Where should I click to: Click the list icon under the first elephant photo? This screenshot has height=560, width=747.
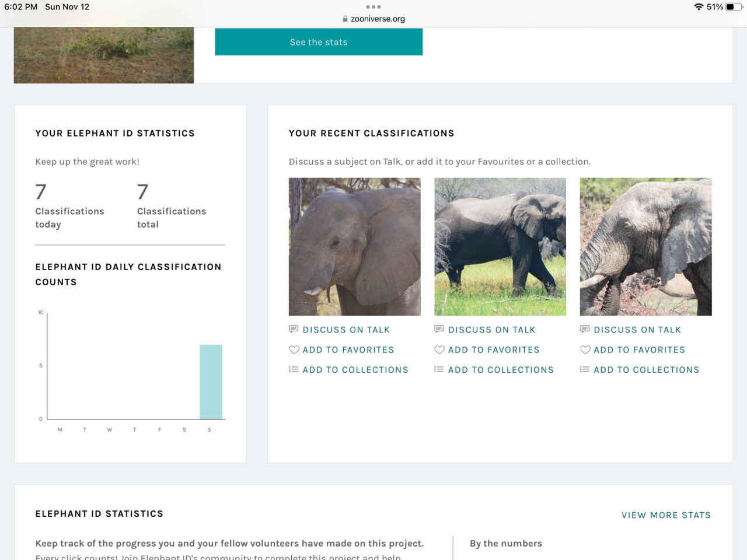pyautogui.click(x=294, y=369)
